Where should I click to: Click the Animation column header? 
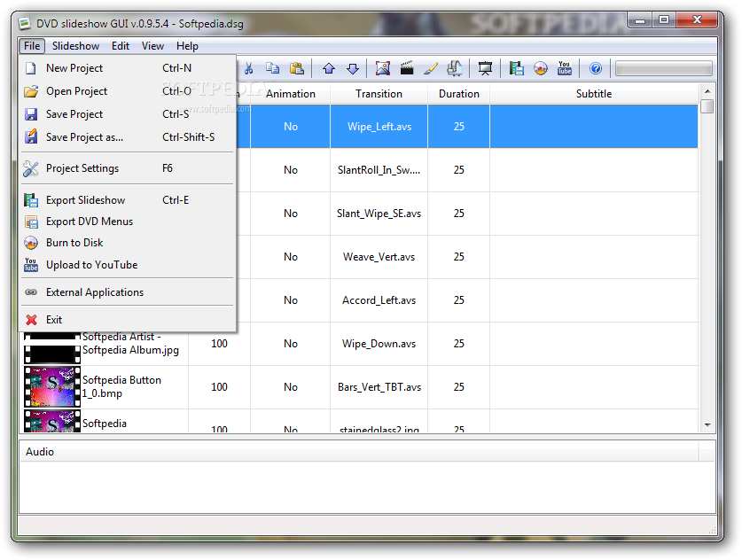point(290,94)
